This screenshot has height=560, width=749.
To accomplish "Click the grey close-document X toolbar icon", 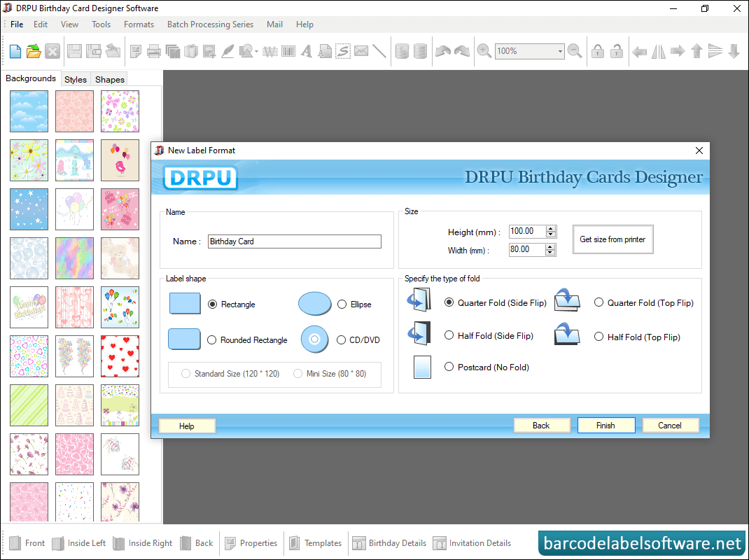I will point(52,51).
